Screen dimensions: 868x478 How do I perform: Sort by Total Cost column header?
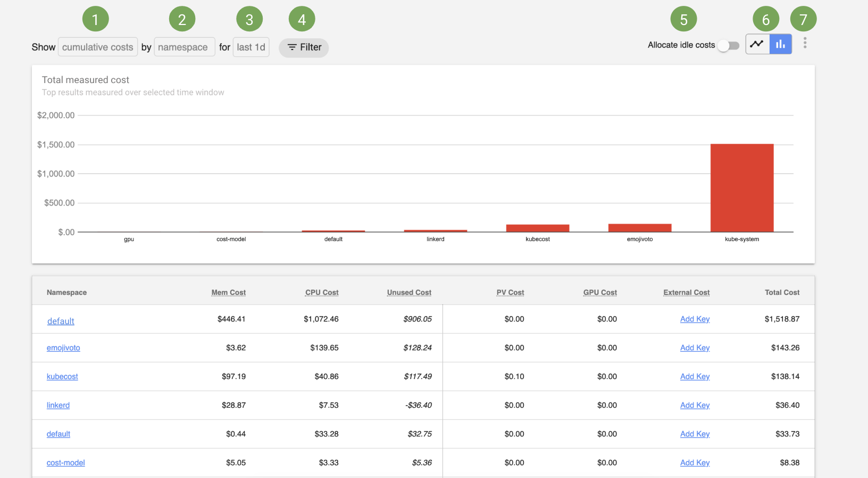pos(782,292)
